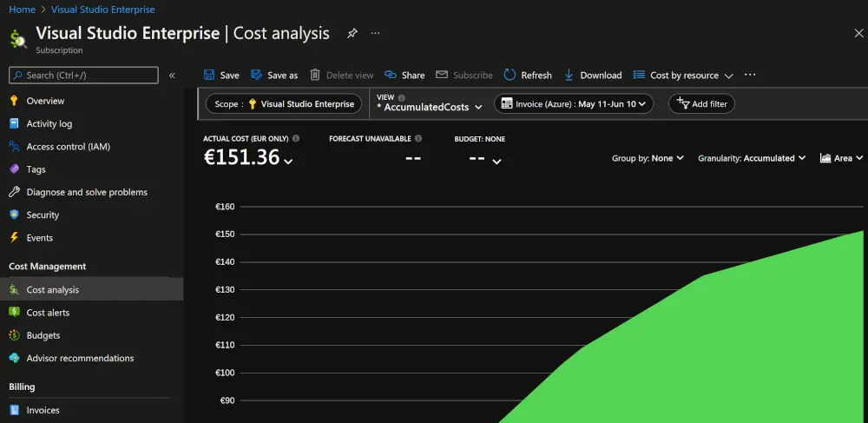Screen dimensions: 868x423
Task: Close the Cost analysis blade
Action: 858,33
